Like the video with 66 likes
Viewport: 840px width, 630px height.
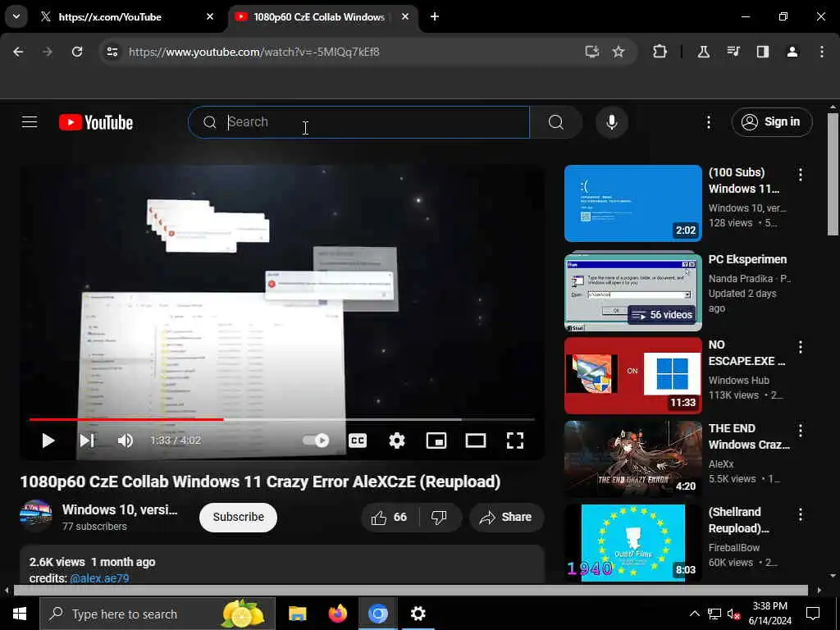pyautogui.click(x=390, y=518)
